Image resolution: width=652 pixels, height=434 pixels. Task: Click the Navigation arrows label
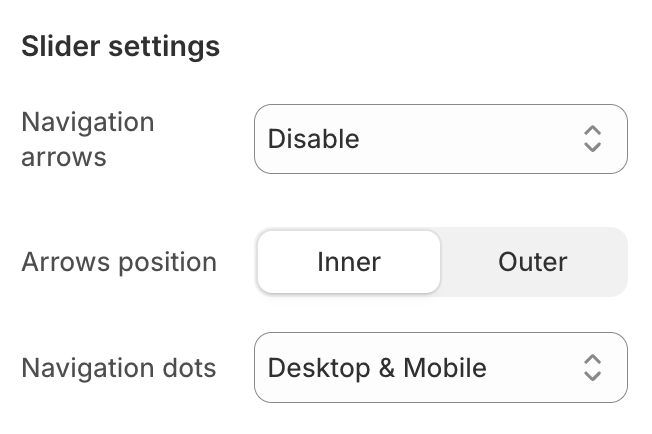click(x=88, y=139)
